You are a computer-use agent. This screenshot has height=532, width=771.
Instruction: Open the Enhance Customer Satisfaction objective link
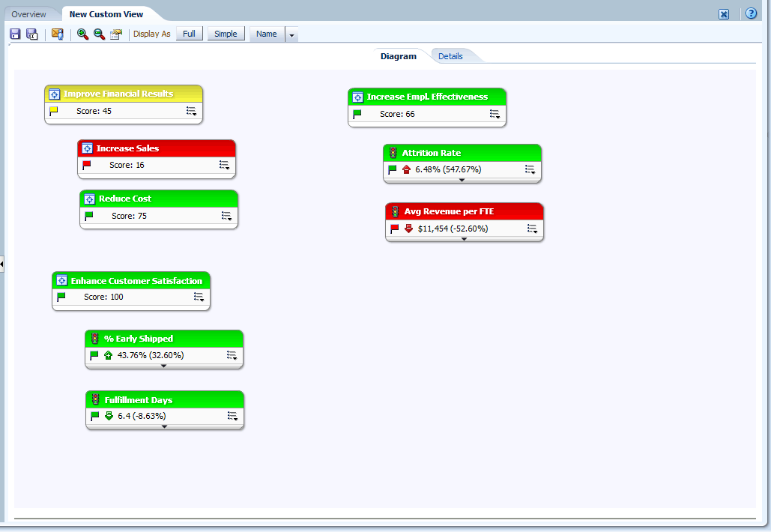point(136,281)
